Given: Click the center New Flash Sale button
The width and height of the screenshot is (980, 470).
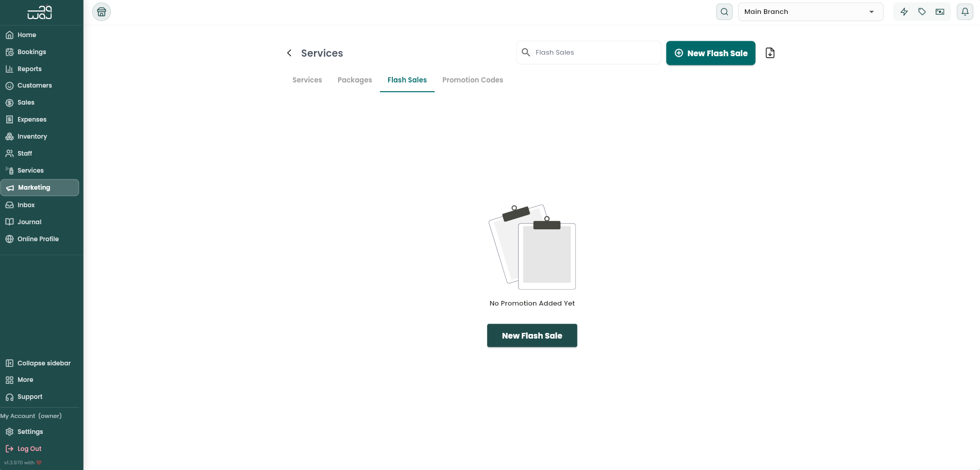Looking at the screenshot, I should 532,335.
